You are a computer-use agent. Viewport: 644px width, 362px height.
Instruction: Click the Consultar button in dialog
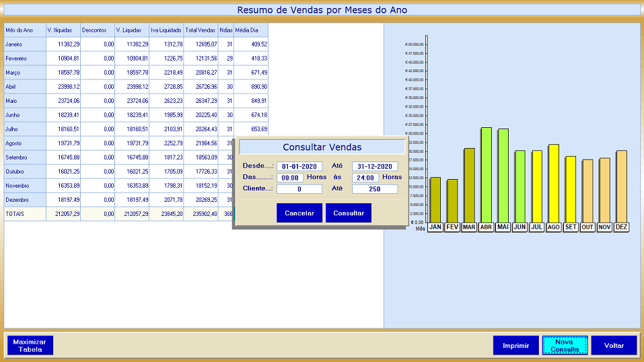(349, 213)
